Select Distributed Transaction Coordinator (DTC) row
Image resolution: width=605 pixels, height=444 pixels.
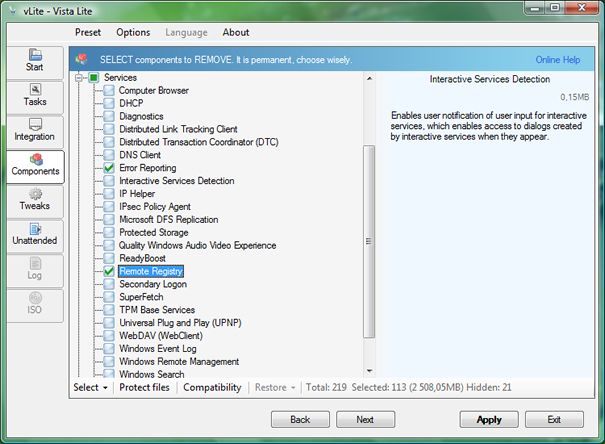point(199,142)
